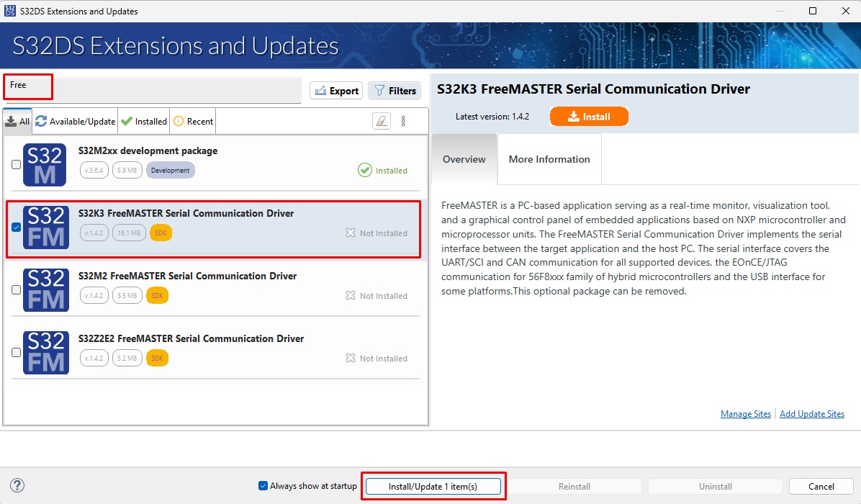Click the S32K3 FreeMASTER package FM icon

click(x=46, y=228)
